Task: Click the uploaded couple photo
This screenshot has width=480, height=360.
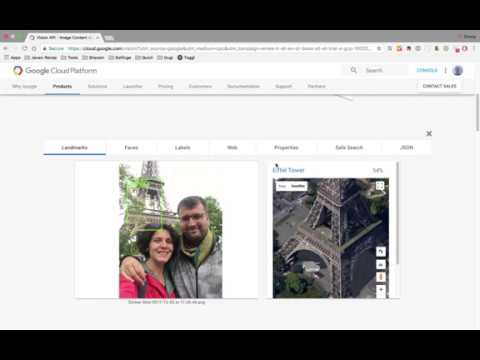Action: (171, 229)
